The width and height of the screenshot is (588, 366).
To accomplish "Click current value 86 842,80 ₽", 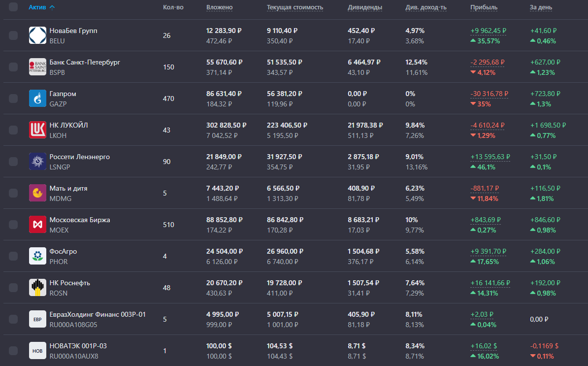I will coord(285,220).
